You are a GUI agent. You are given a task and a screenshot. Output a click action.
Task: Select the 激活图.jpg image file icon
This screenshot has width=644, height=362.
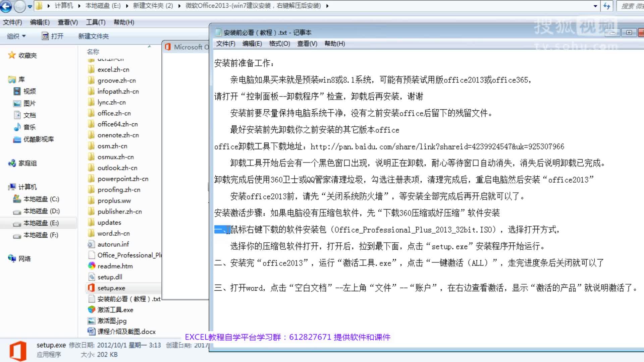91,321
